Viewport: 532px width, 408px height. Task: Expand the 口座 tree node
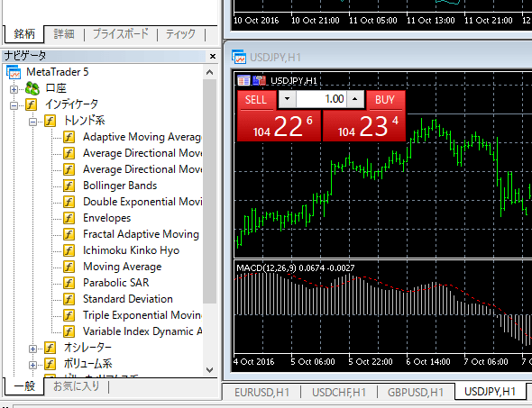click(x=14, y=89)
